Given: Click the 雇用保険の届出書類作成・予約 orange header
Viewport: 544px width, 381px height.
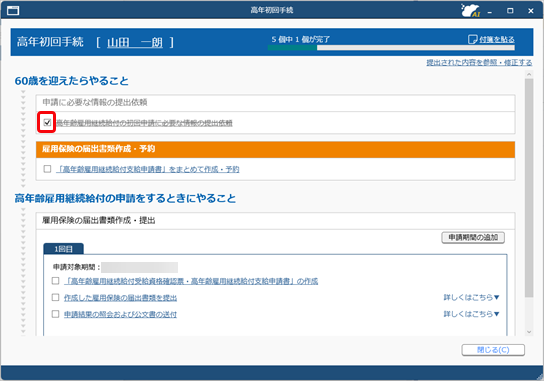Looking at the screenshot, I should pos(275,149).
